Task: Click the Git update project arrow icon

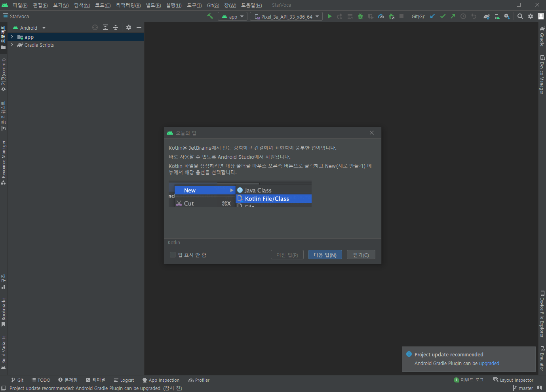Action: click(432, 16)
